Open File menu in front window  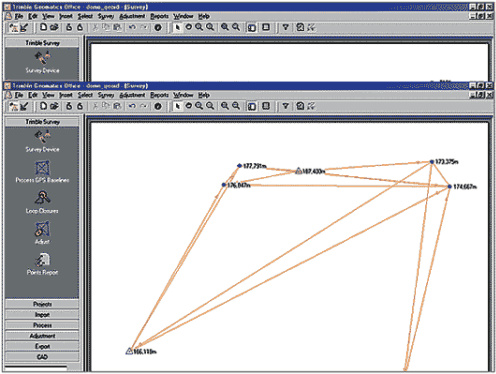(19, 95)
